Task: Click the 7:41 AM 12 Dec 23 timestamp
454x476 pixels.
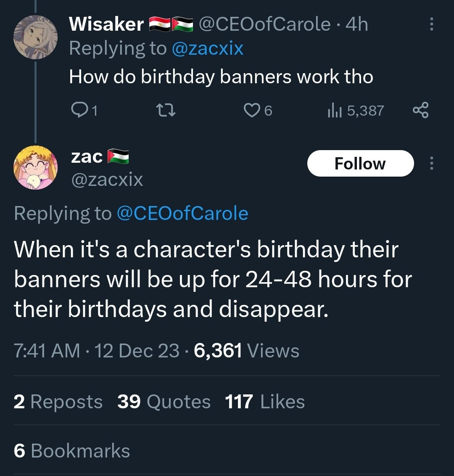Action: (x=97, y=351)
